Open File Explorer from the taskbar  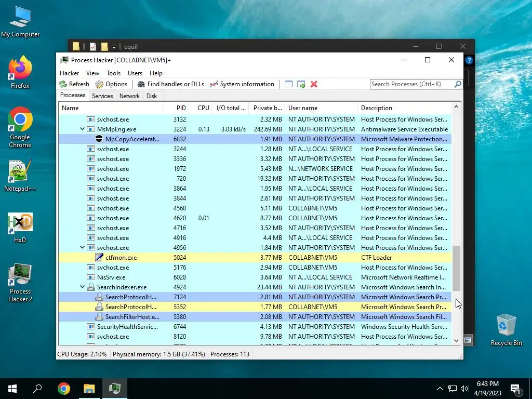89,389
